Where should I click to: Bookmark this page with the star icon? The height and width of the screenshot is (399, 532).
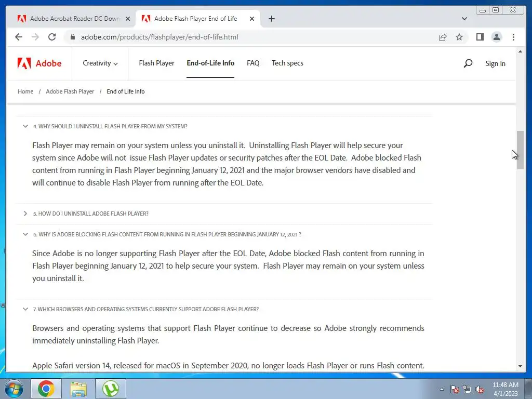pos(459,37)
